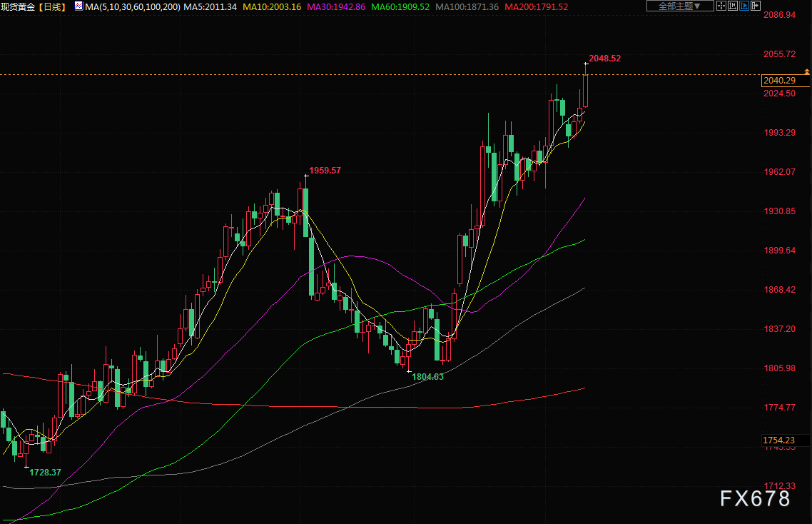Click the gray MA100:1871.36 value
This screenshot has width=812, height=524.
click(x=467, y=6)
